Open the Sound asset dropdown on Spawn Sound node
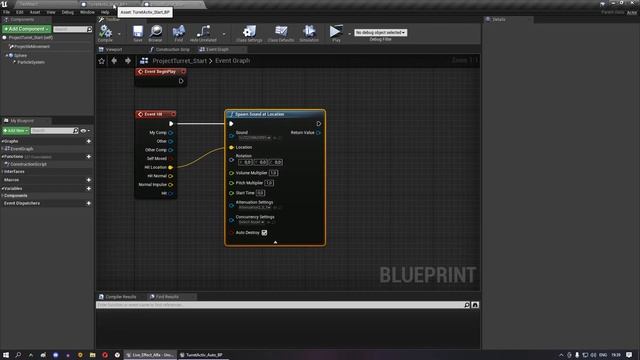 (x=255, y=138)
